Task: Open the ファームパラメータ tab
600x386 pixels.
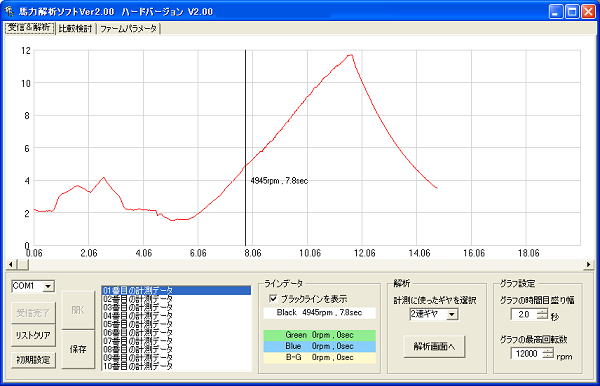Action: [129, 29]
